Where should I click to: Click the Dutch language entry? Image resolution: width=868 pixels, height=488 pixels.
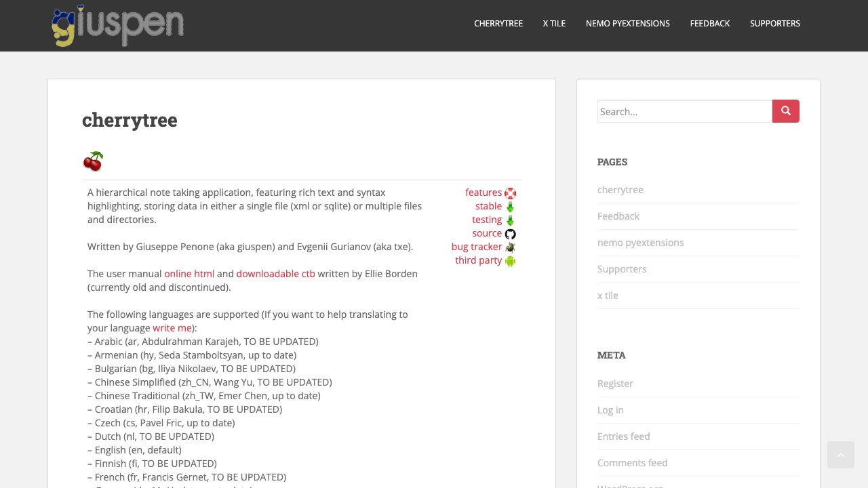(x=151, y=436)
